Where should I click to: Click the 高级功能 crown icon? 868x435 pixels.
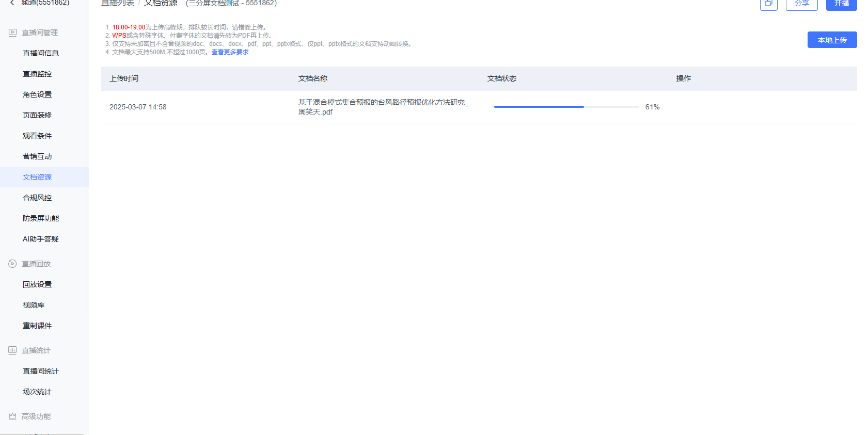click(12, 416)
